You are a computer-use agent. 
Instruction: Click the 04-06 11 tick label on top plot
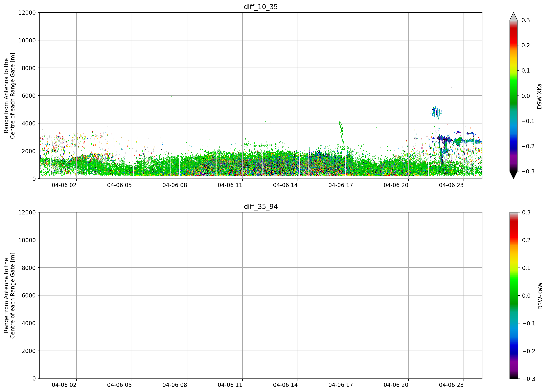pyautogui.click(x=230, y=185)
